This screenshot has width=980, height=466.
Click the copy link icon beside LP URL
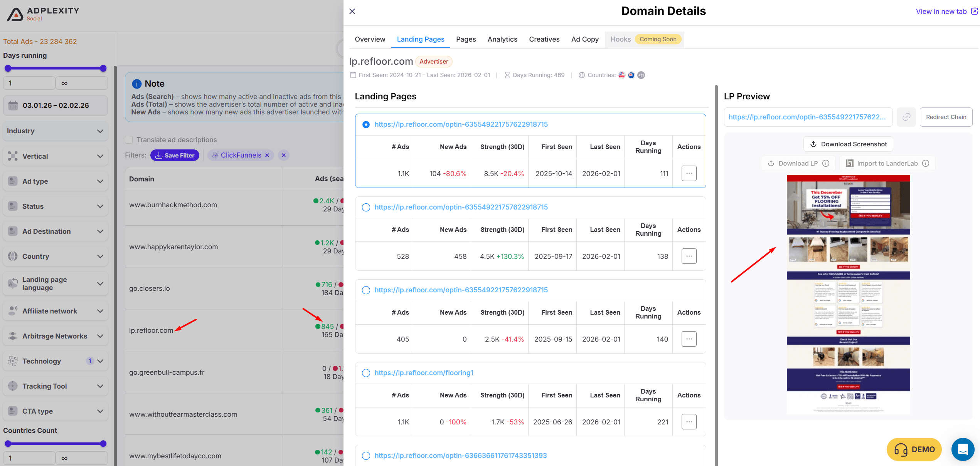(x=906, y=117)
